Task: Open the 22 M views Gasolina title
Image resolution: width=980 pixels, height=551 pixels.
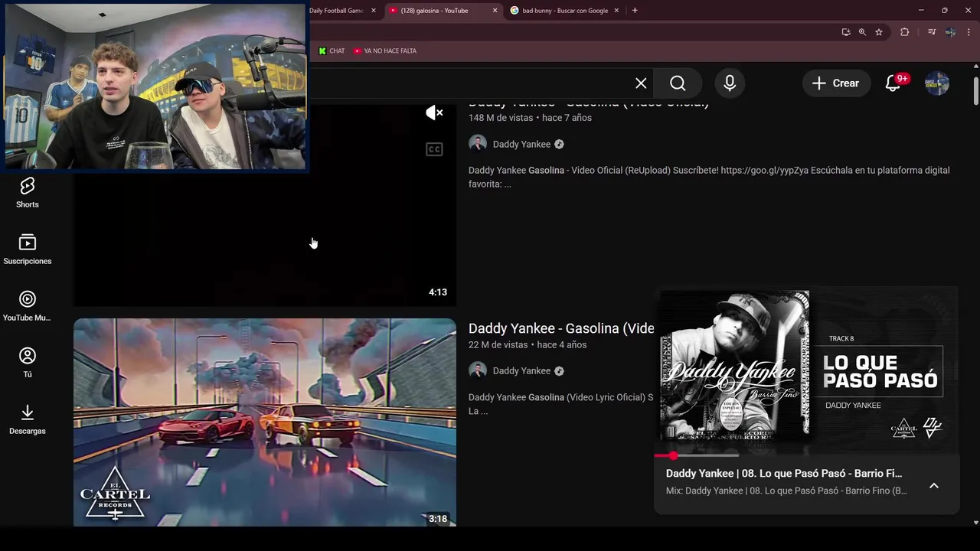Action: 561,328
